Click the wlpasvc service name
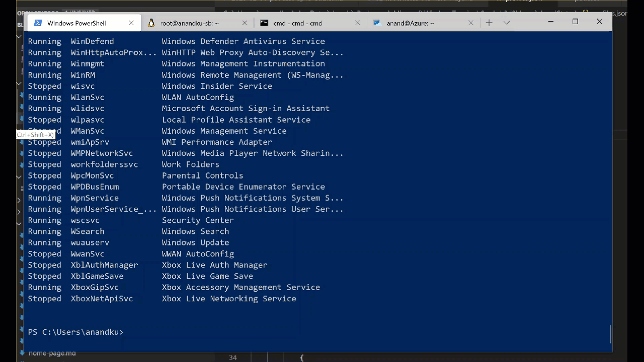 click(88, 120)
